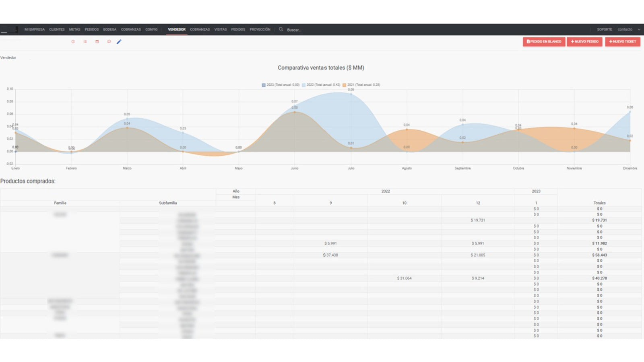Toggle the 2022 series in chart legend
644x362 pixels.
click(x=321, y=85)
